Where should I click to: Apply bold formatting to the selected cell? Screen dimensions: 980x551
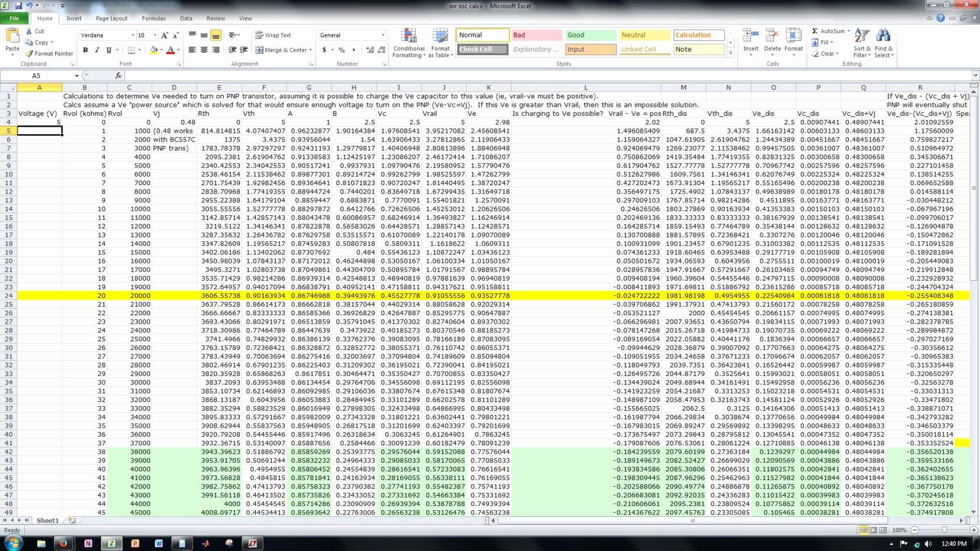(85, 50)
